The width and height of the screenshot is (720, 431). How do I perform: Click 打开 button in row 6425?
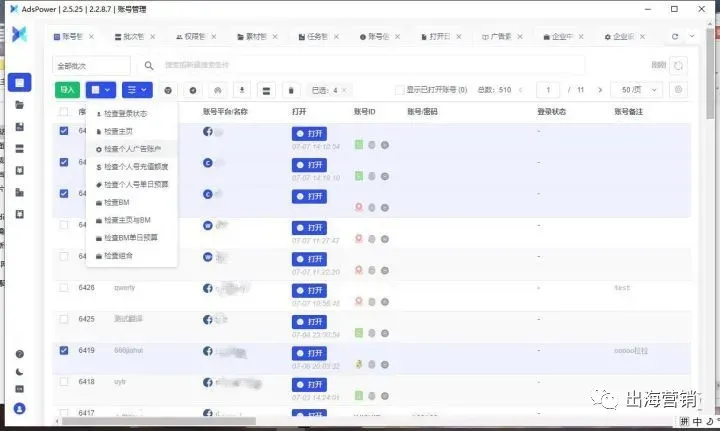309,322
